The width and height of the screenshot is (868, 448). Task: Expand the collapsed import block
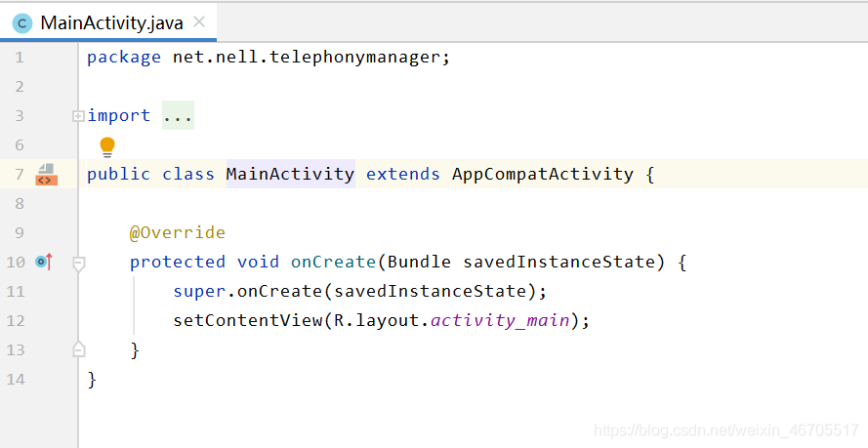78,116
